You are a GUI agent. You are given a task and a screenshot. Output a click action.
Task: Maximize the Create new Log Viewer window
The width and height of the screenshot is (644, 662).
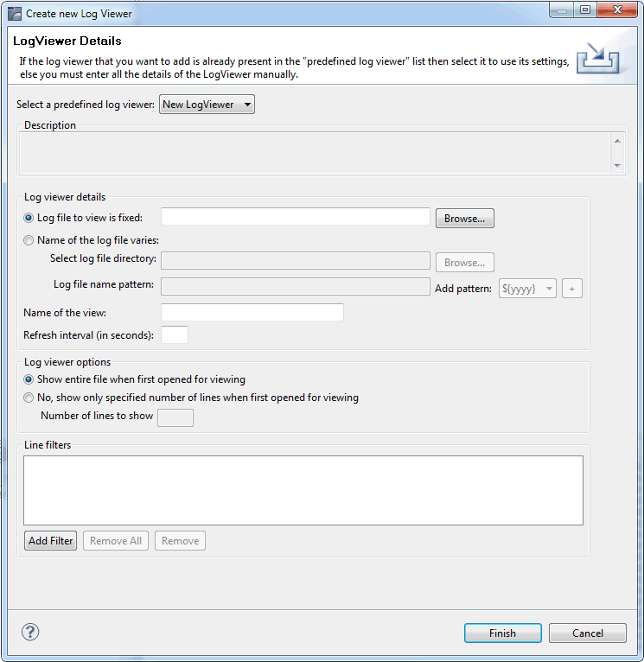coord(585,10)
